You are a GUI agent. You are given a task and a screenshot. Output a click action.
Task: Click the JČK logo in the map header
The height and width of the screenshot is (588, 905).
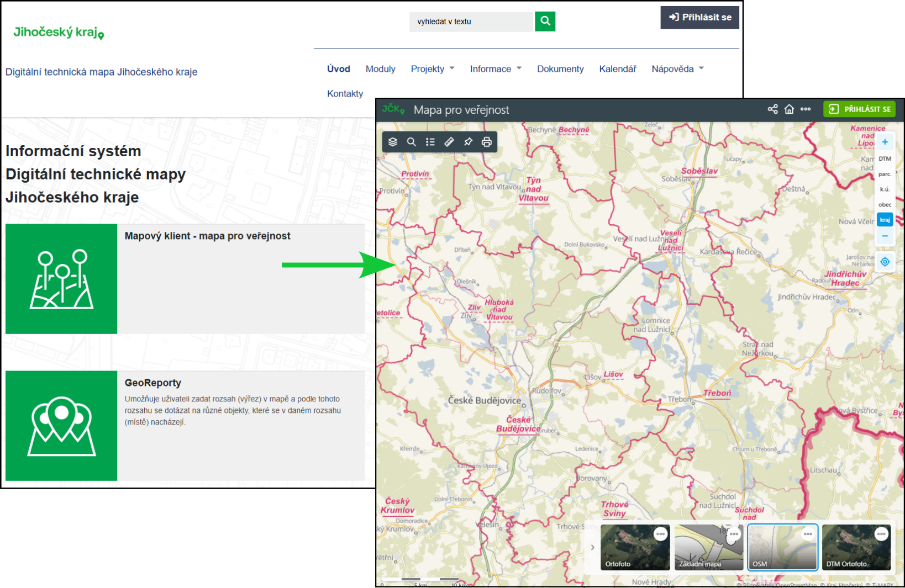(393, 109)
